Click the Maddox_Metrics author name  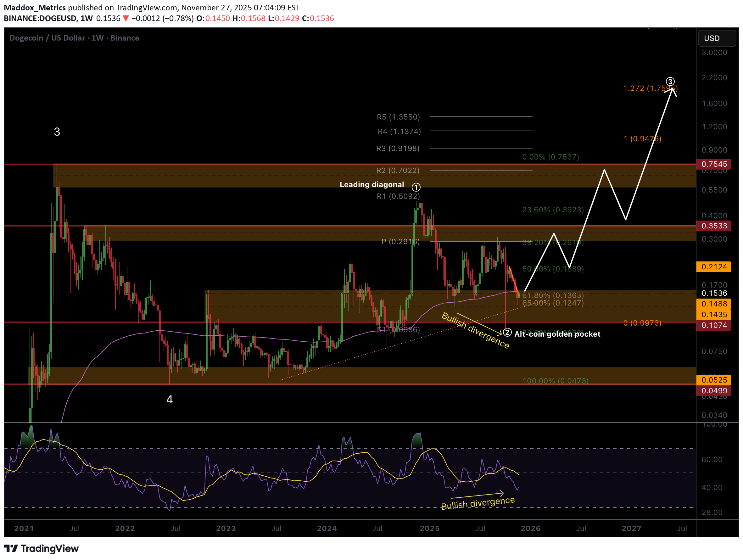(35, 7)
